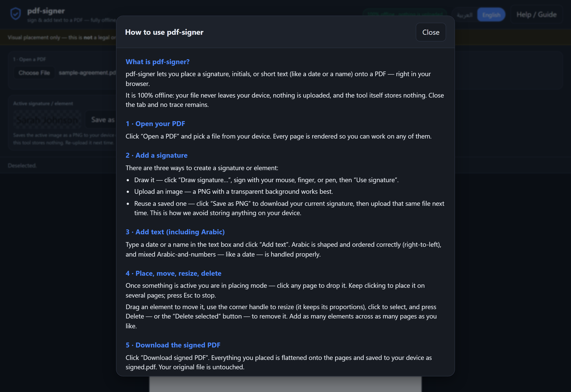The height and width of the screenshot is (392, 571).
Task: Open the Help / Guide button
Action: coord(536,15)
